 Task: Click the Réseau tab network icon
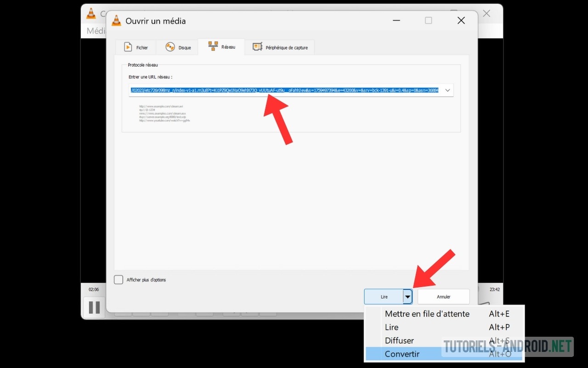[213, 46]
